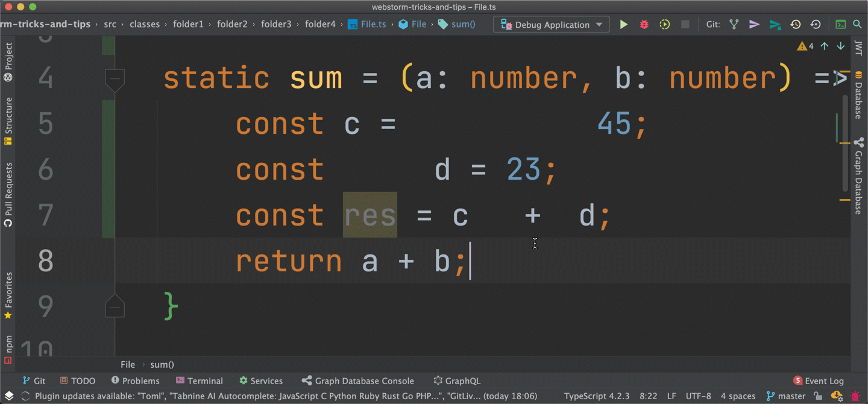Open the Structure tool window
Image resolution: width=868 pixels, height=404 pixels.
(8, 121)
